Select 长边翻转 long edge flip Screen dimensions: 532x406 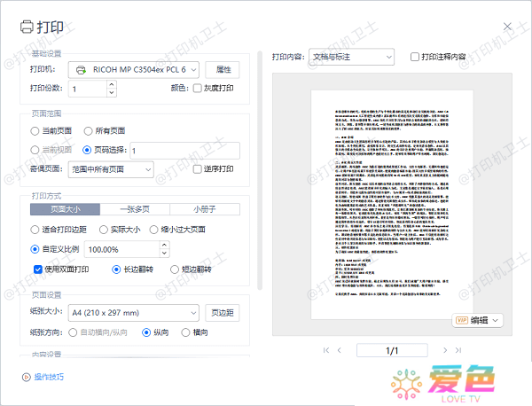coord(116,269)
